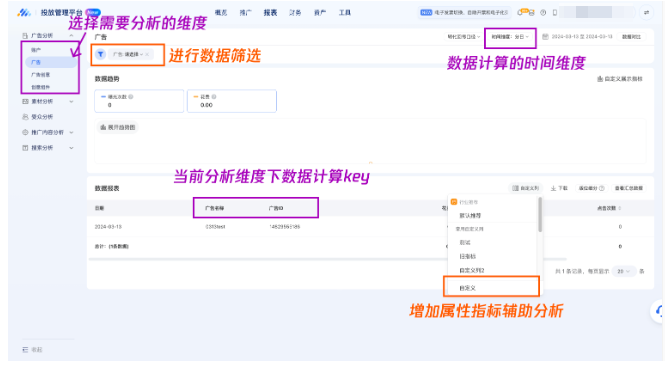
Task: Click the 广告名称 column header
Action: pyautogui.click(x=215, y=208)
